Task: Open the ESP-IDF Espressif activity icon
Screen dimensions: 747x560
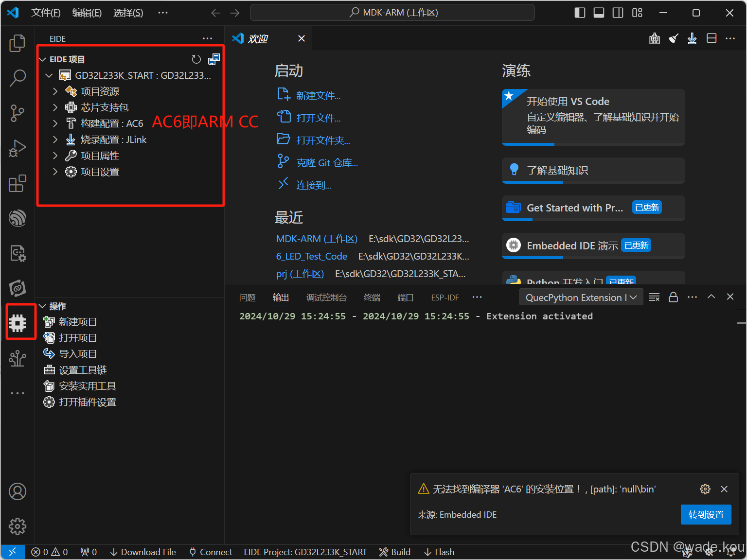Action: pos(18,218)
